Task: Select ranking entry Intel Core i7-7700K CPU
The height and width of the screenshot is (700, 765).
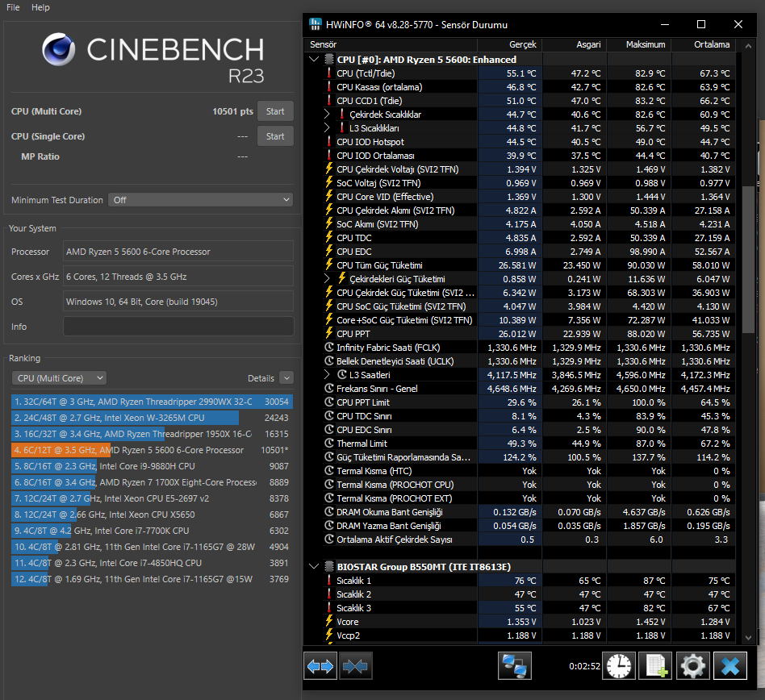Action: coord(152,531)
